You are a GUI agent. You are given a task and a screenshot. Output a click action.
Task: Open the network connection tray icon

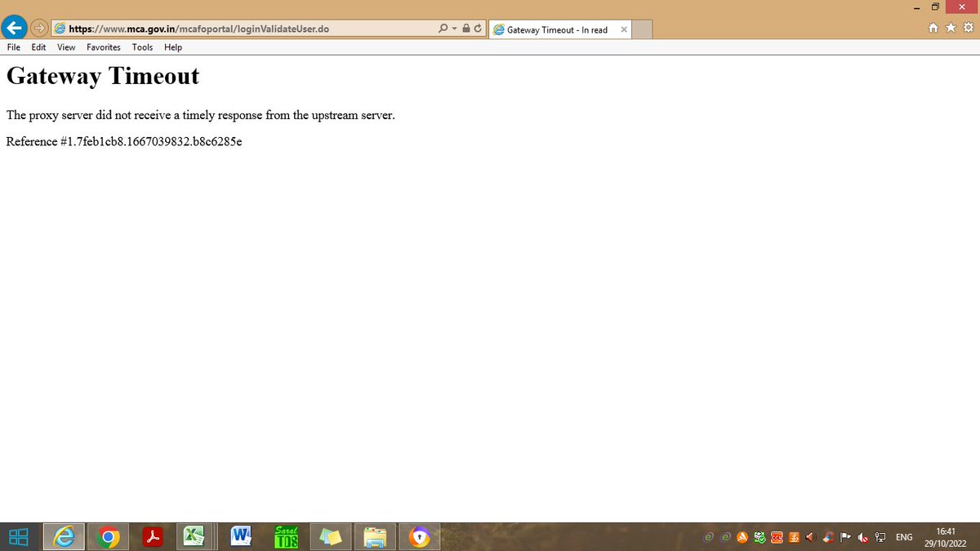880,537
